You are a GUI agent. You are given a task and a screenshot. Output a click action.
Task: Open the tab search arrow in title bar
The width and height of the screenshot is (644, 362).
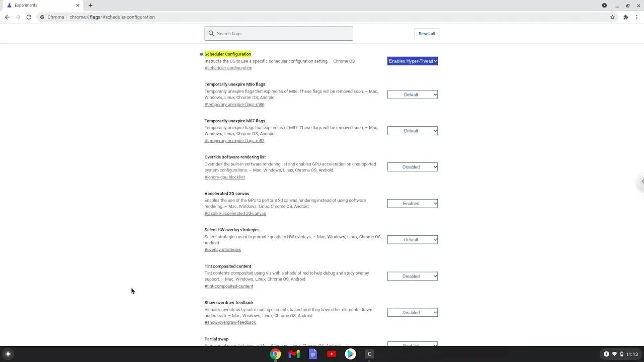point(604,6)
